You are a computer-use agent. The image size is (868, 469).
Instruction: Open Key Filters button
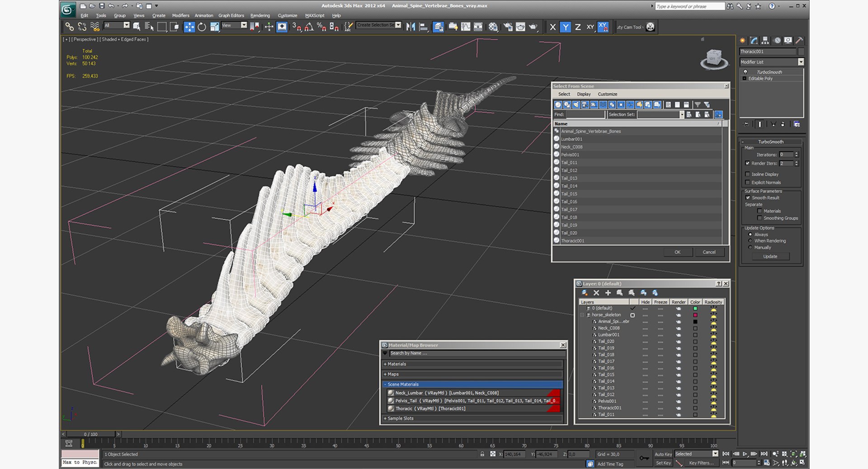coord(701,463)
